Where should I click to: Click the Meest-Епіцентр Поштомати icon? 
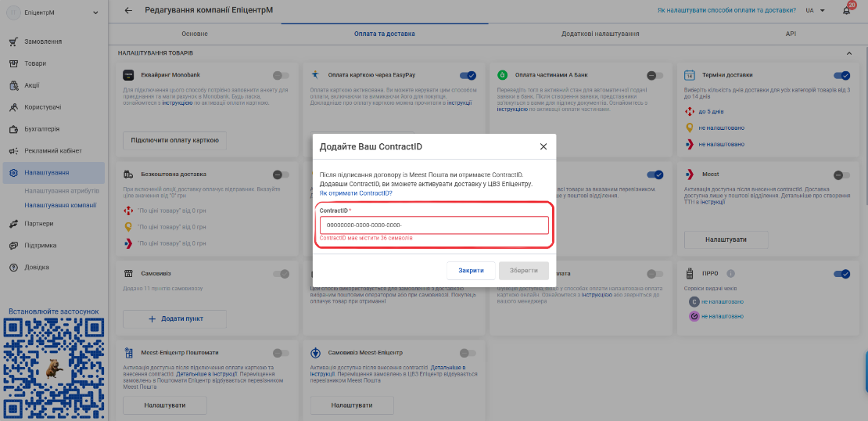128,352
